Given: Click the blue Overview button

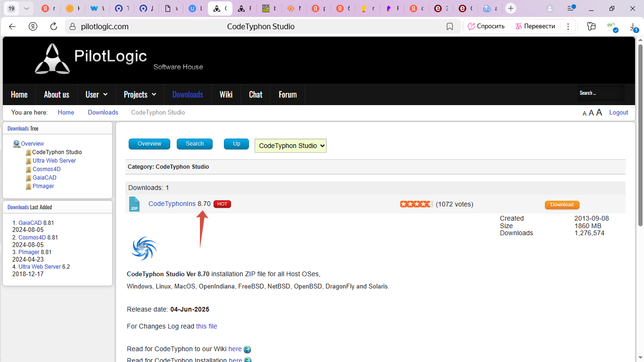Looking at the screenshot, I should tap(149, 144).
